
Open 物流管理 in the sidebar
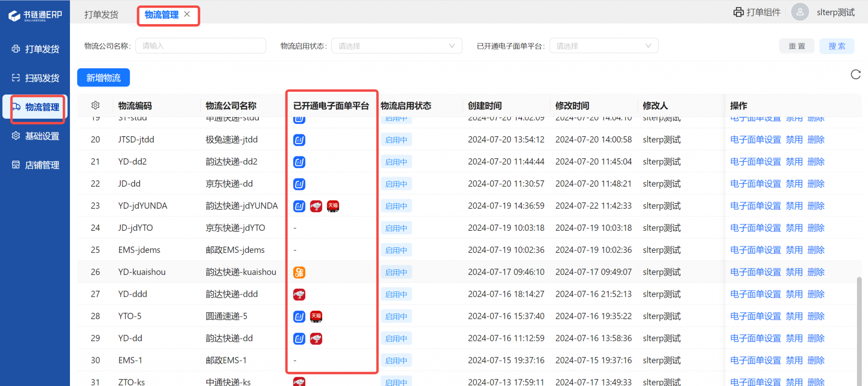(x=35, y=107)
